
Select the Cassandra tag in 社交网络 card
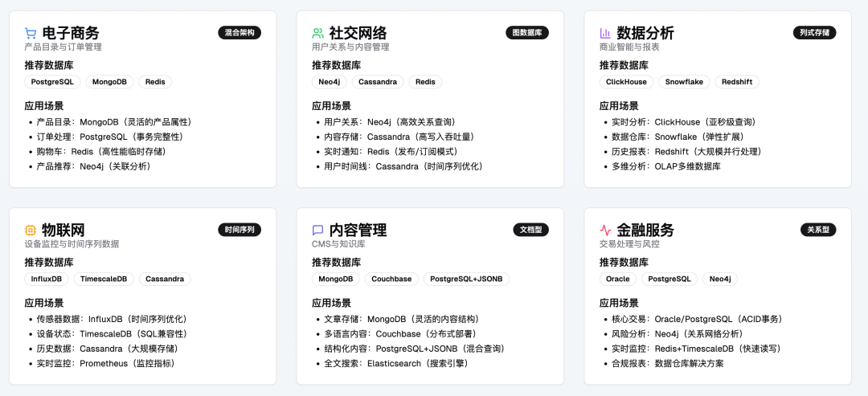pos(378,82)
